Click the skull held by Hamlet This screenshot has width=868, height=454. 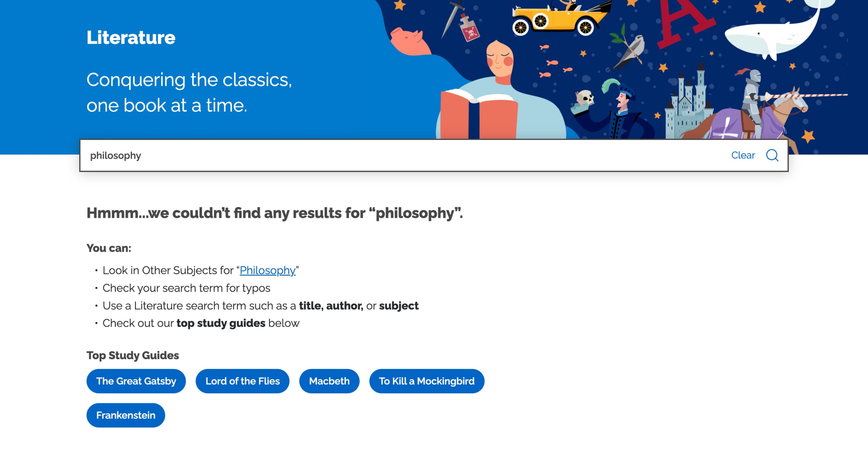point(585,98)
